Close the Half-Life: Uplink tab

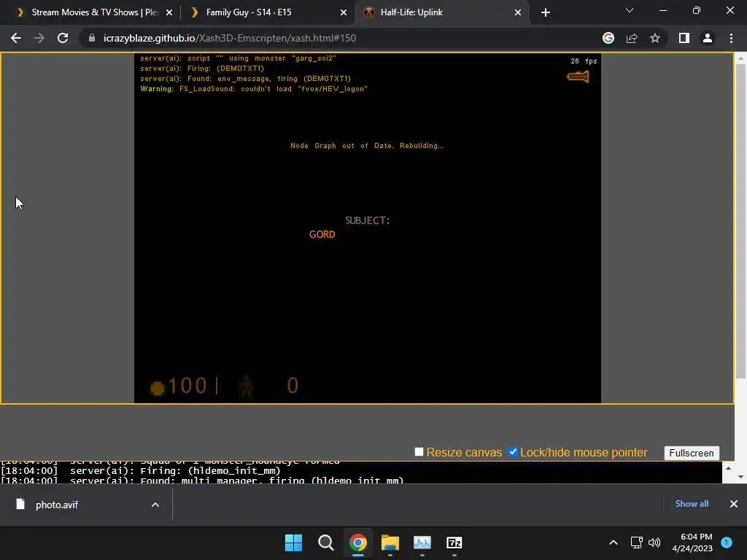click(x=518, y=12)
